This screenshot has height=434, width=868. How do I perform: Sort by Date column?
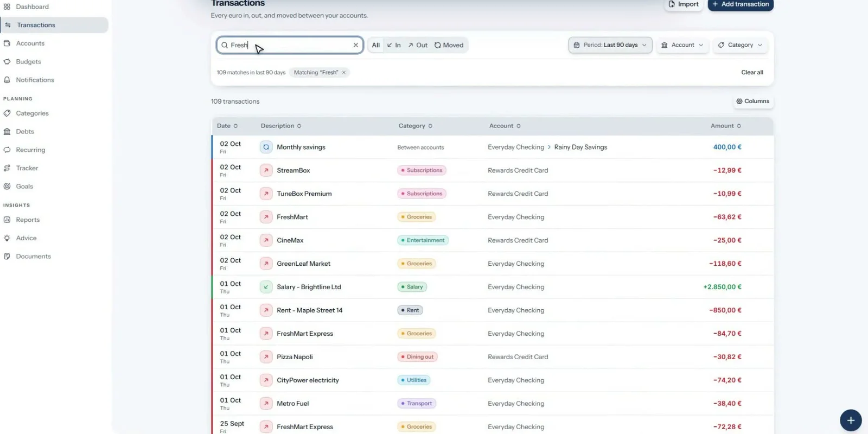click(x=227, y=126)
